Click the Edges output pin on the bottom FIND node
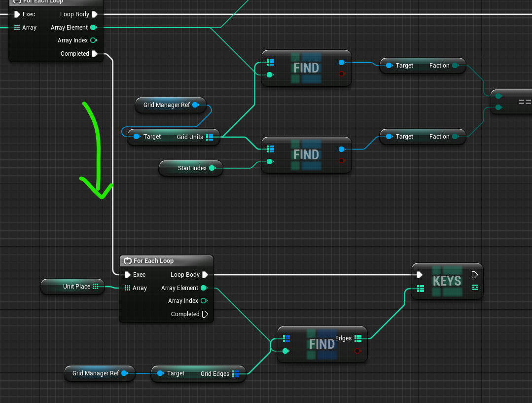The width and height of the screenshot is (532, 403). tap(358, 338)
